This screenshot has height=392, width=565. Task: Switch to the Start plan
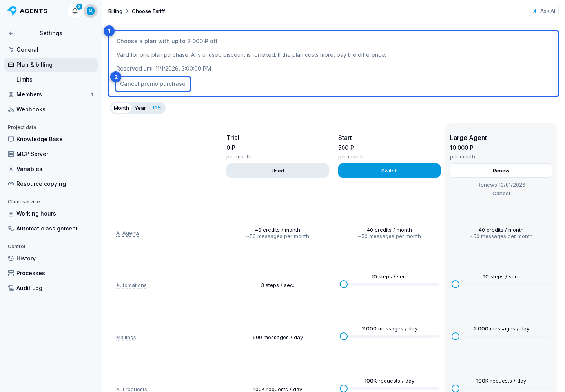pos(389,171)
